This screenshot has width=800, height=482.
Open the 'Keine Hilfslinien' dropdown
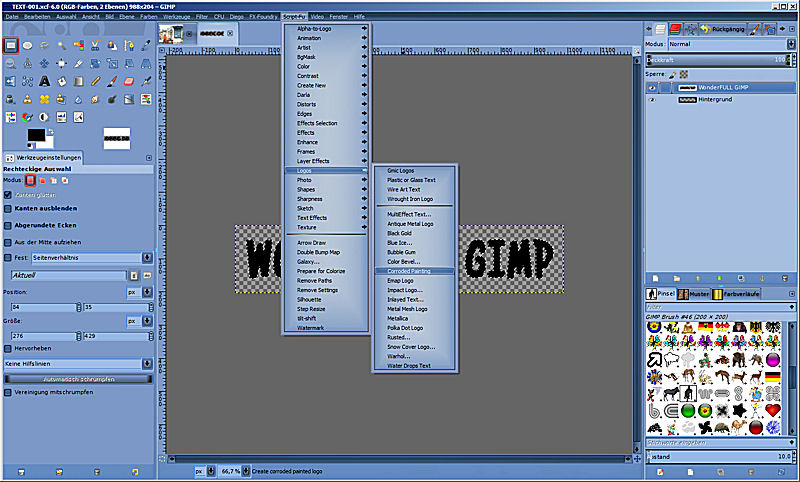click(79, 364)
